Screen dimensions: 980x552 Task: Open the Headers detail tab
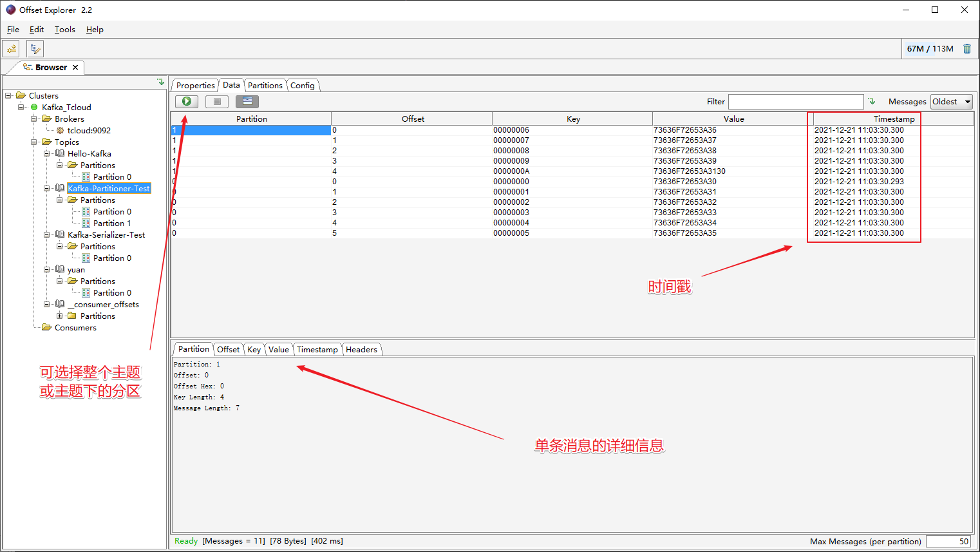point(361,349)
